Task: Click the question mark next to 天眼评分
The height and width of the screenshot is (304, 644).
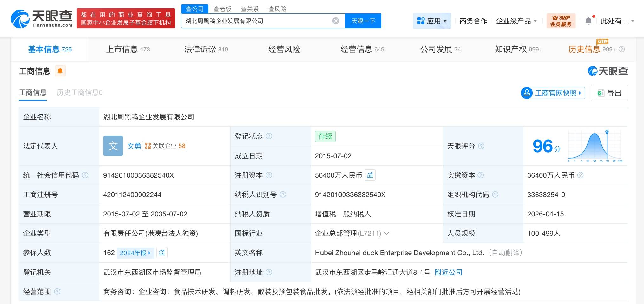Action: (x=481, y=146)
